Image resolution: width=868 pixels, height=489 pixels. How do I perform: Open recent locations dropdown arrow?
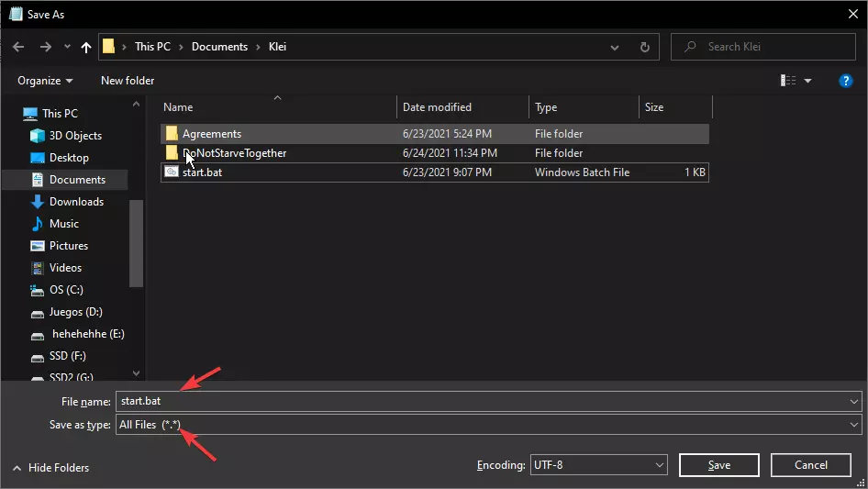[x=67, y=47]
